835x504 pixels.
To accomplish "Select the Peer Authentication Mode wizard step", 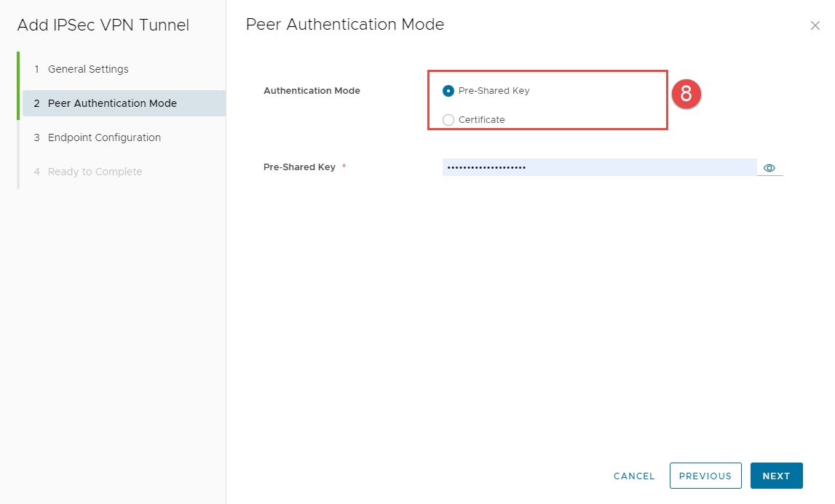I will (x=112, y=103).
